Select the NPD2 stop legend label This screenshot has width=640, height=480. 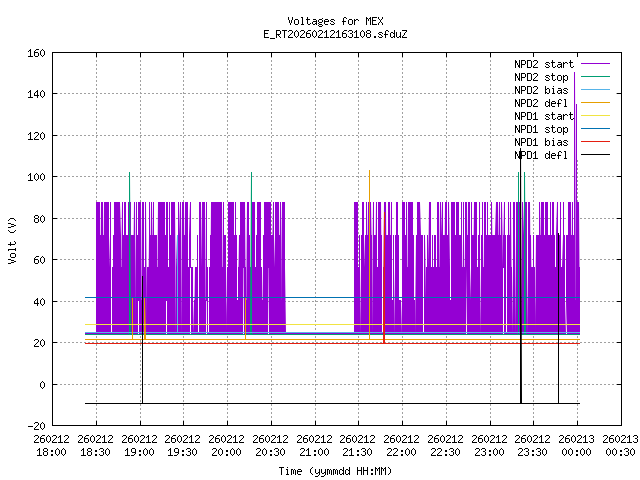[x=541, y=77]
